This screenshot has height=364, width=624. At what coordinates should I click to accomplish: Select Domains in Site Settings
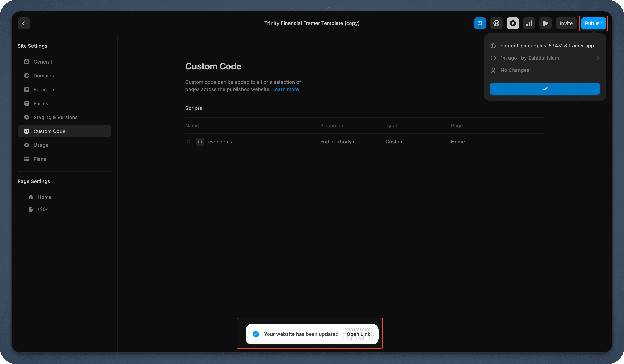click(44, 75)
